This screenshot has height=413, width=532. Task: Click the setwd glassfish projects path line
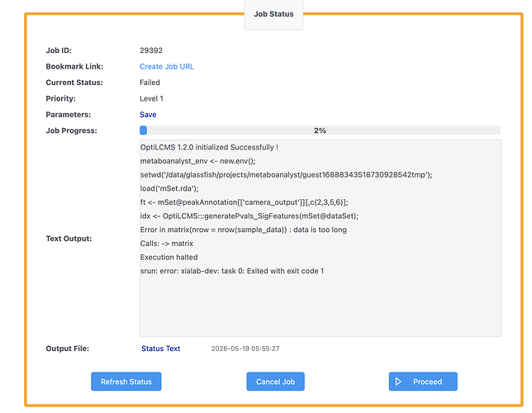coord(287,175)
